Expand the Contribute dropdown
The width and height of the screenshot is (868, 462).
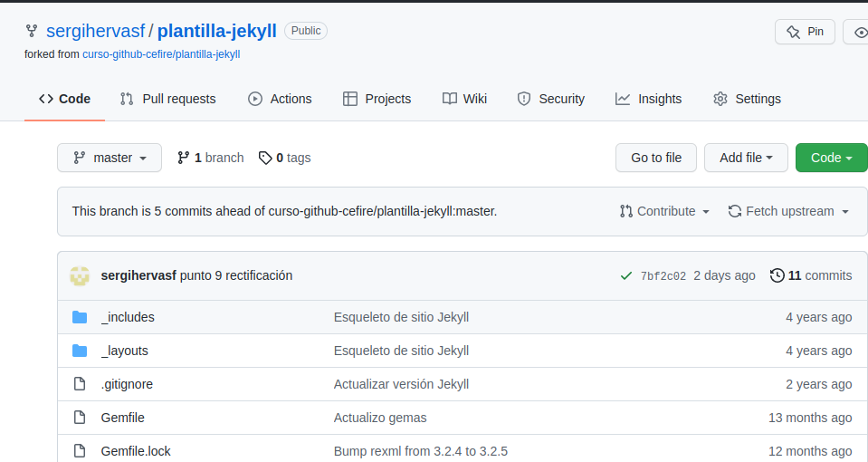[664, 211]
